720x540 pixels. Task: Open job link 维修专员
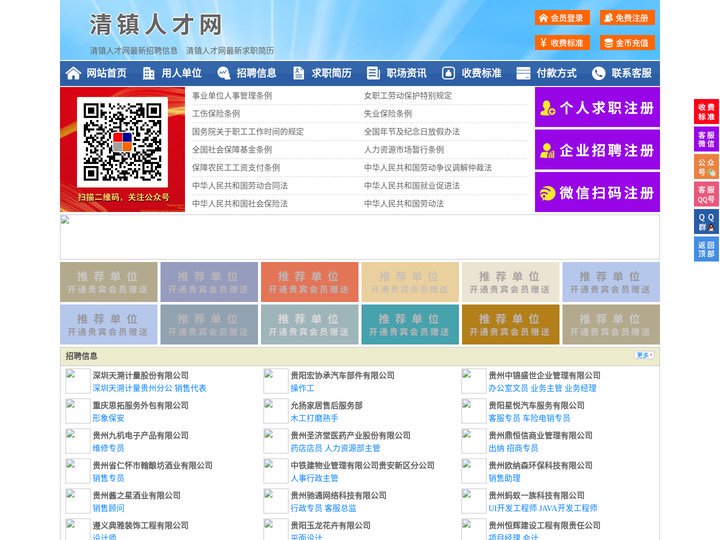[108, 448]
